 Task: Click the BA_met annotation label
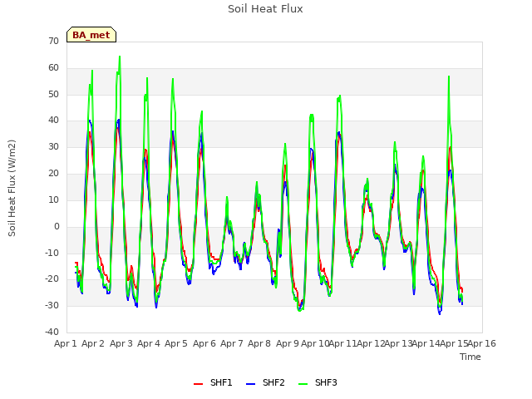pos(91,35)
